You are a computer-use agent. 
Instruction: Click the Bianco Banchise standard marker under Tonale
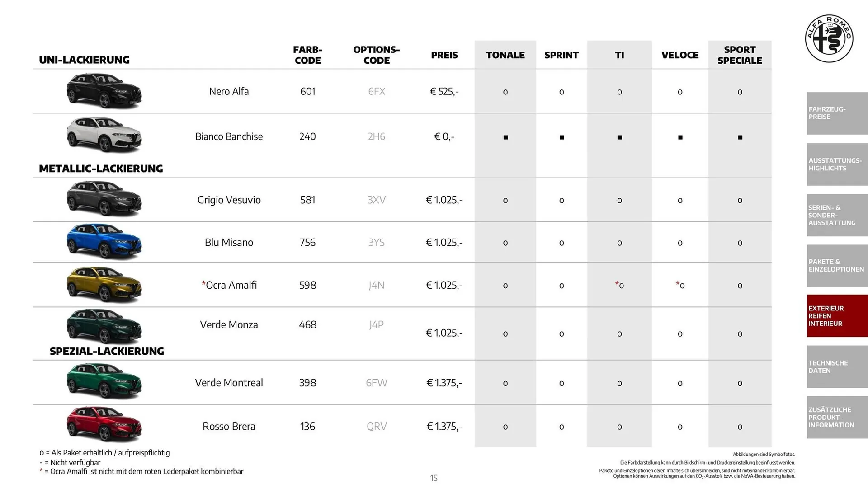point(505,137)
